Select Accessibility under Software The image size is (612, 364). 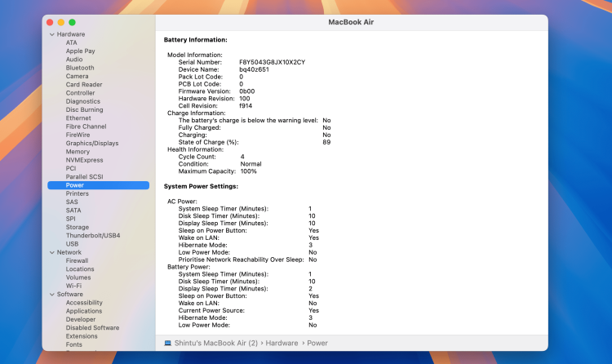click(x=84, y=303)
